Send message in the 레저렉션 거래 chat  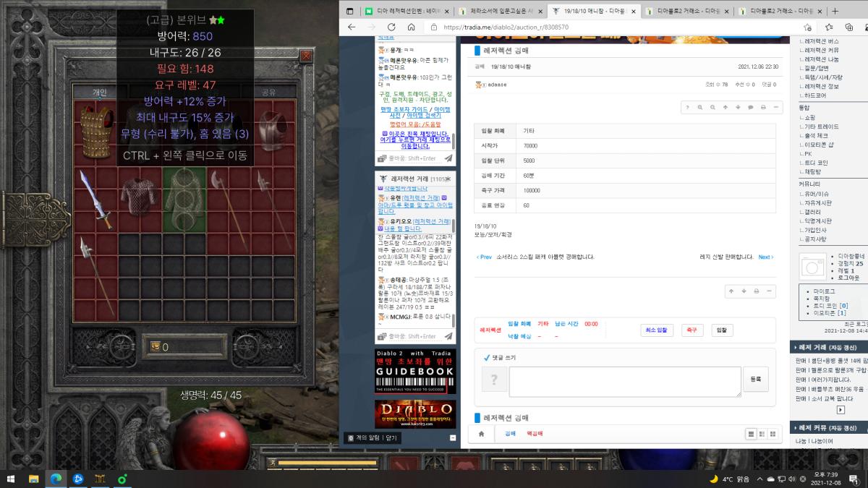click(448, 336)
